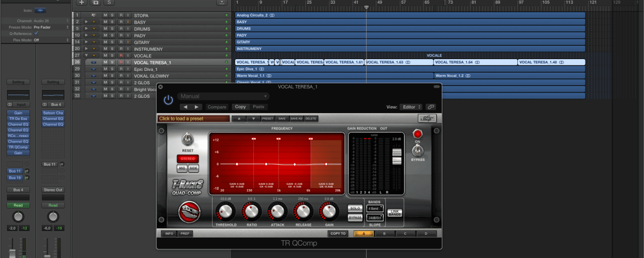Go to next preset with right arrow
The image size is (644, 258).
(x=196, y=107)
